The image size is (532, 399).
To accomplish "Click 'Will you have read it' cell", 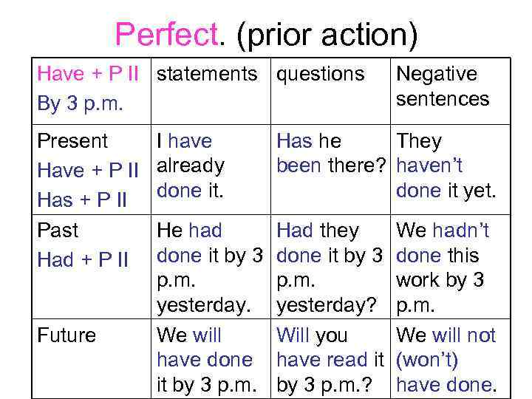I will click(330, 360).
